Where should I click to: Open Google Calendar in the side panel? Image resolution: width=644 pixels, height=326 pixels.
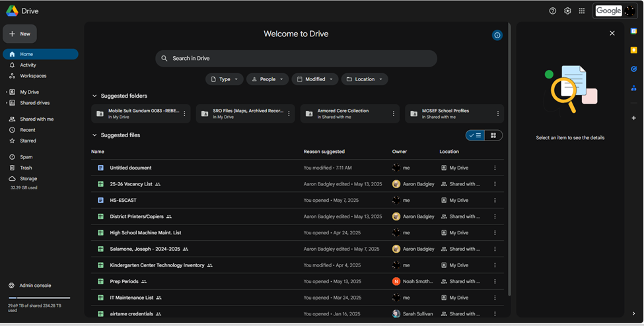[634, 31]
